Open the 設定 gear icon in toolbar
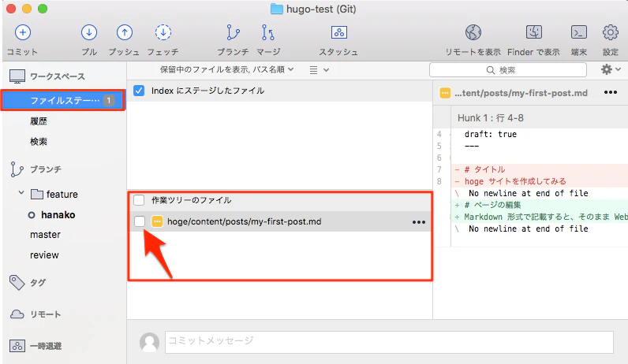Screen dimensions: 628x364 (611, 32)
